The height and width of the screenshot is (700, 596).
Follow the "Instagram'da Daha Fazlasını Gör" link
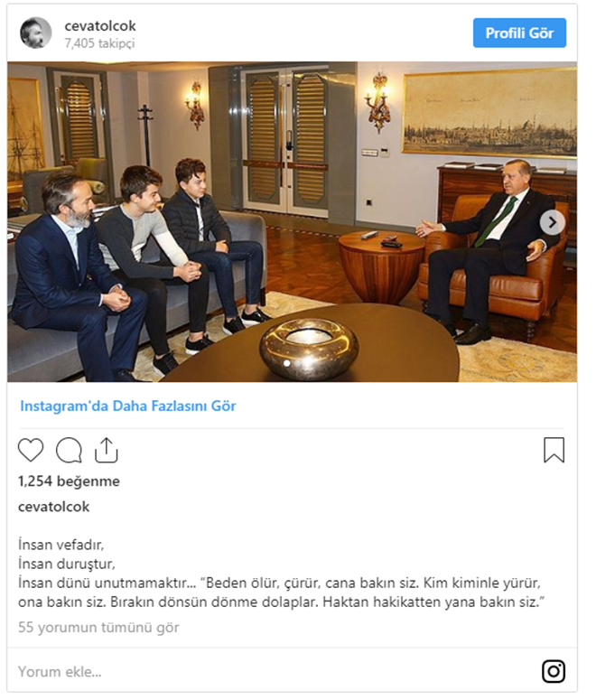tap(127, 406)
